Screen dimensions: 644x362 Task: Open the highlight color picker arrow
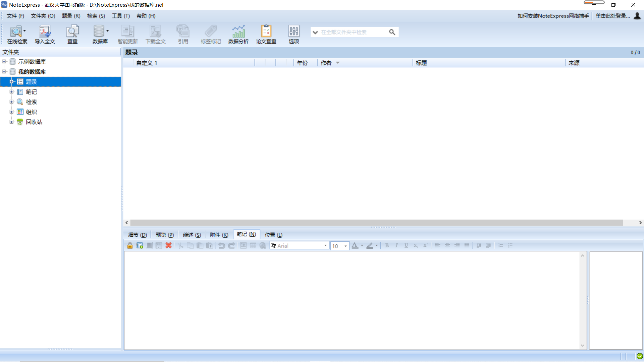click(x=377, y=245)
